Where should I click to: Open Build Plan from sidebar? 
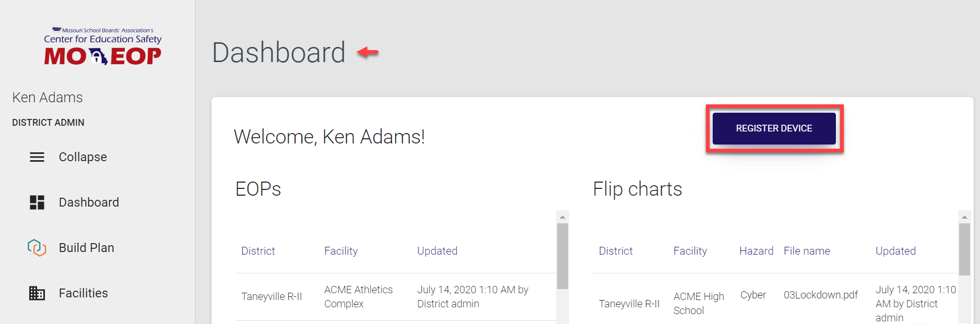tap(87, 248)
